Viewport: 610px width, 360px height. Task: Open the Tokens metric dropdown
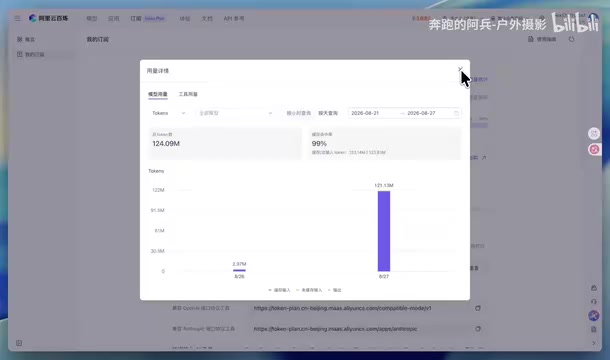pyautogui.click(x=168, y=113)
